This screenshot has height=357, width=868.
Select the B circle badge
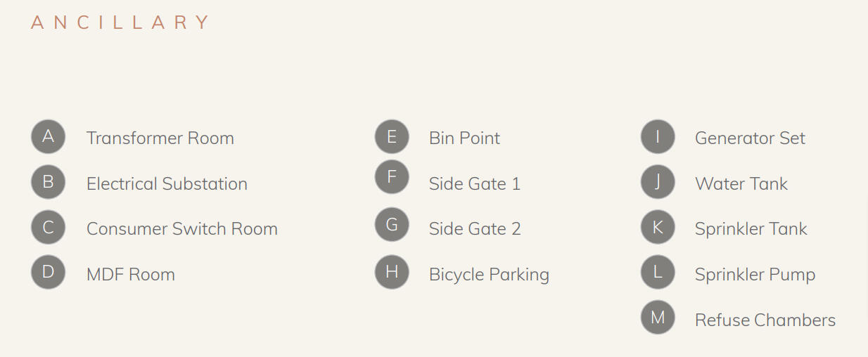coord(48,182)
